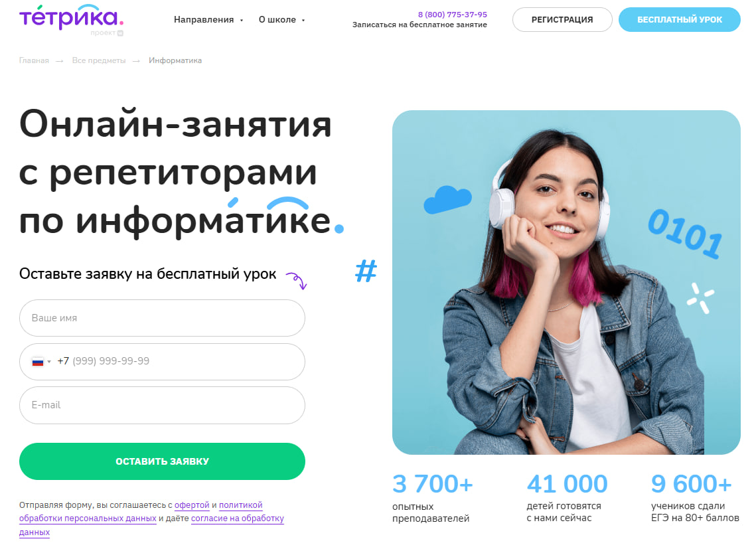Expand the О школе menu
Screen dimensions: 756x555
click(281, 20)
